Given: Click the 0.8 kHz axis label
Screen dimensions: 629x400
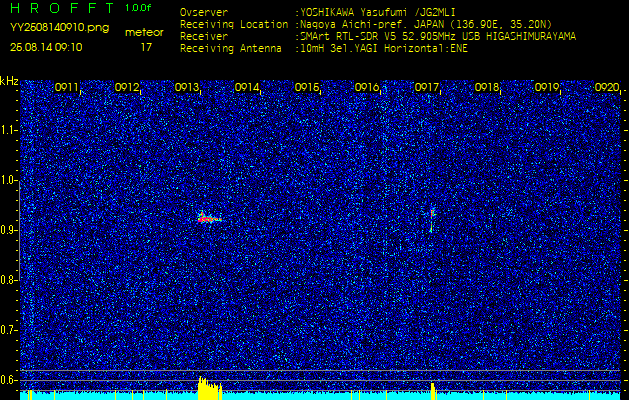Looking at the screenshot, I should (x=7, y=280).
